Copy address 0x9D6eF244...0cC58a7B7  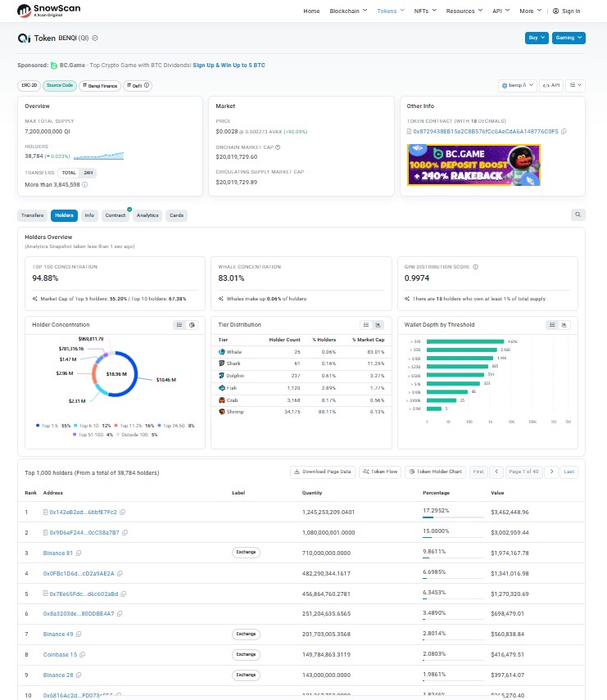125,533
